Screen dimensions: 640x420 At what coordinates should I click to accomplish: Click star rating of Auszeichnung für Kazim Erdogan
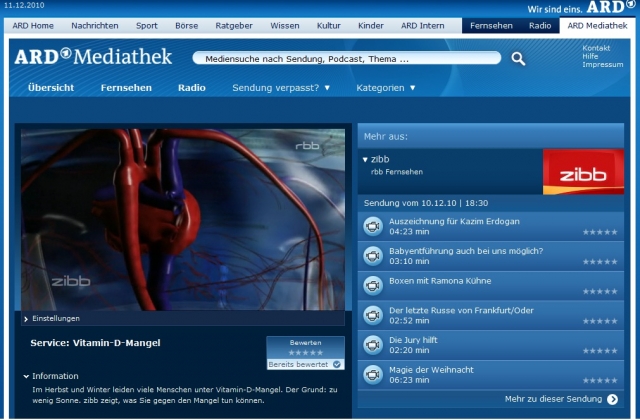click(600, 232)
